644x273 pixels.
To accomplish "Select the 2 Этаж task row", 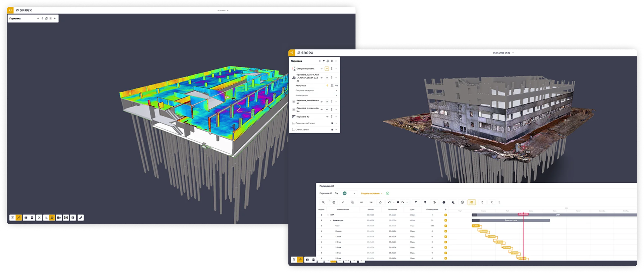I will click(382, 242).
